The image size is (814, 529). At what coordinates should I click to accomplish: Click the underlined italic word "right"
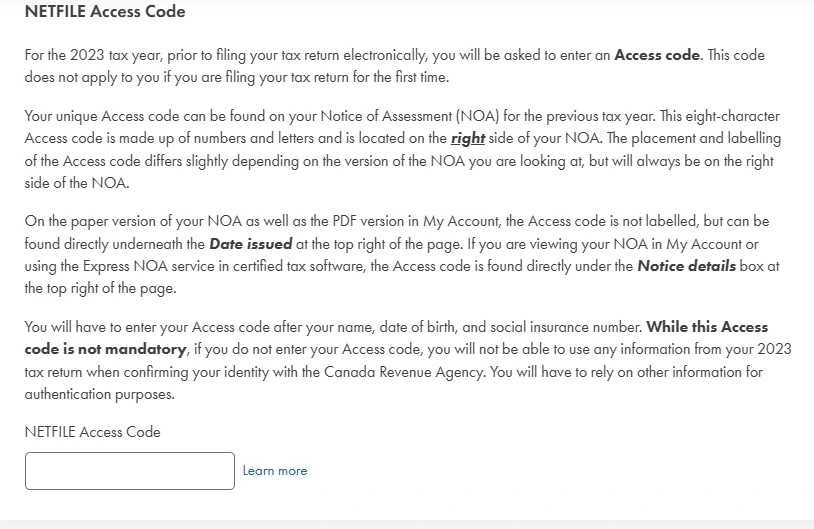[x=468, y=139]
